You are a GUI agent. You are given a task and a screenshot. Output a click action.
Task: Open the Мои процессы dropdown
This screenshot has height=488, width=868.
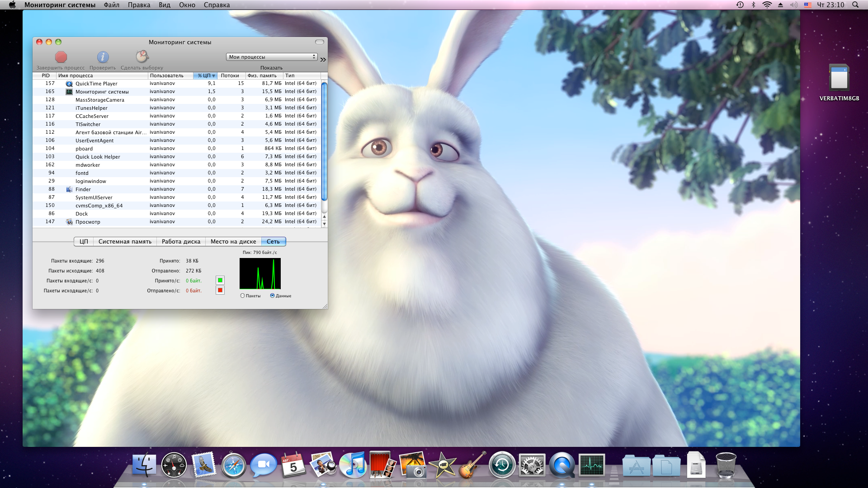[271, 57]
